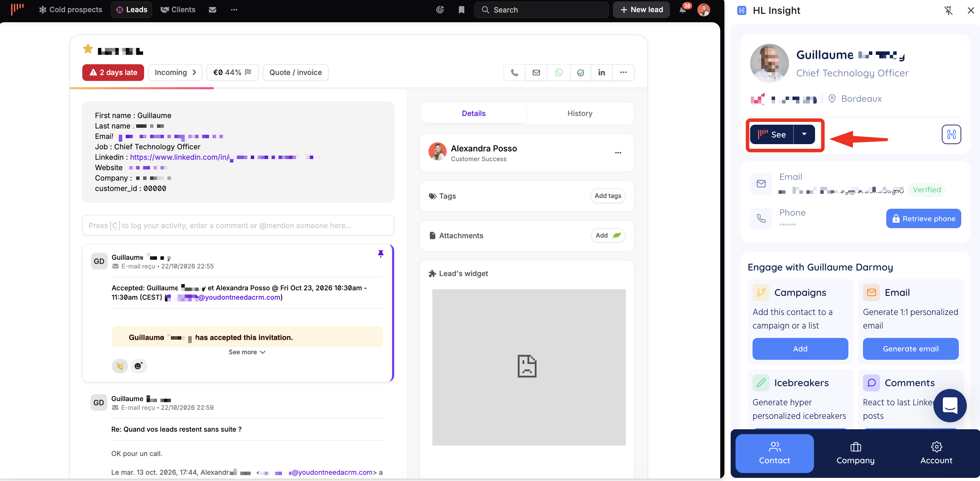Toggle the gold star favorite on lead
The image size is (980, 481).
88,49
